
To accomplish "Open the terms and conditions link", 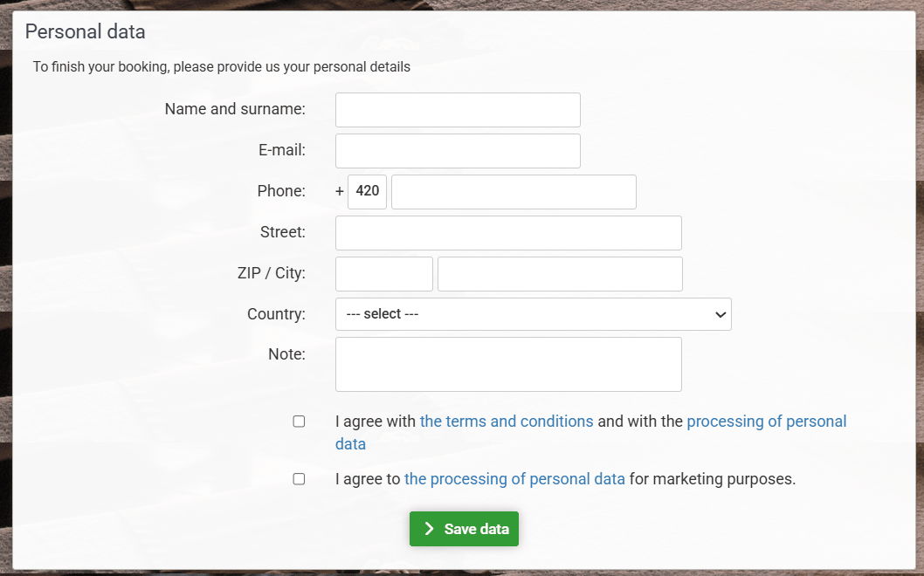I will point(507,422).
